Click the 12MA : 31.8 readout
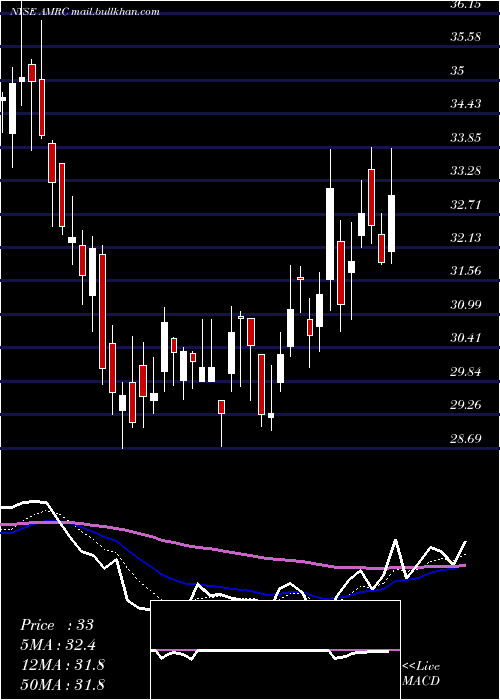Screen dimensions: 500x700 pyautogui.click(x=62, y=665)
